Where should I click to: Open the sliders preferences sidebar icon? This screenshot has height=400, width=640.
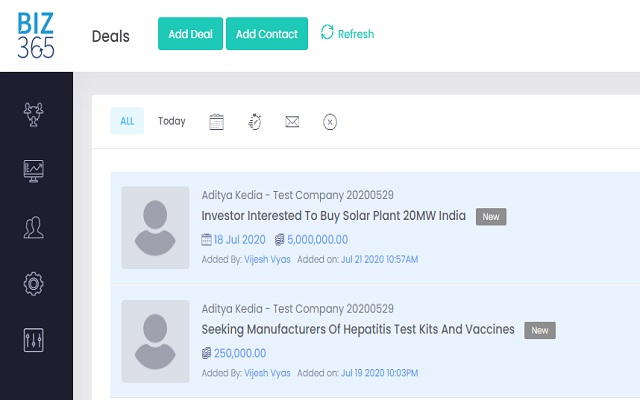point(33,340)
